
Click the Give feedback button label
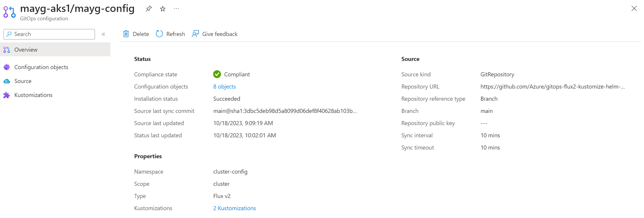[x=220, y=34]
